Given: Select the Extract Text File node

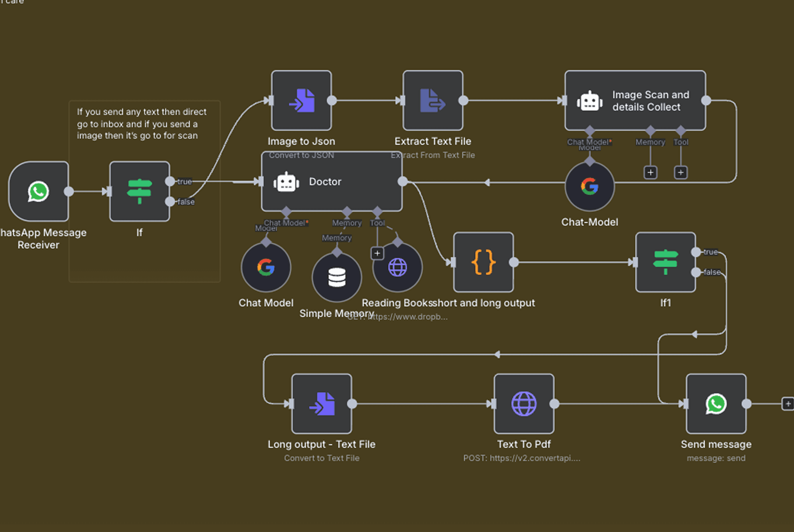Looking at the screenshot, I should coord(433,100).
